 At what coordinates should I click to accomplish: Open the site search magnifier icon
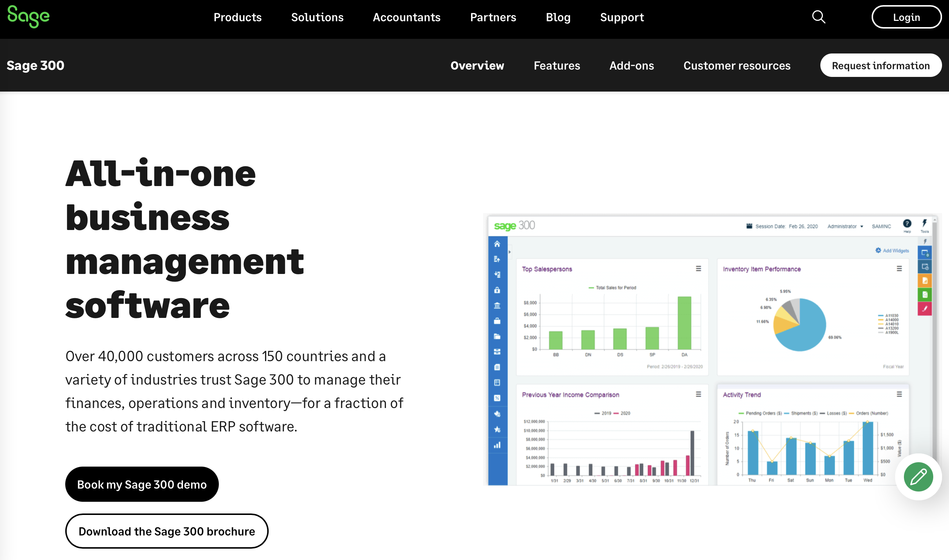click(x=819, y=17)
